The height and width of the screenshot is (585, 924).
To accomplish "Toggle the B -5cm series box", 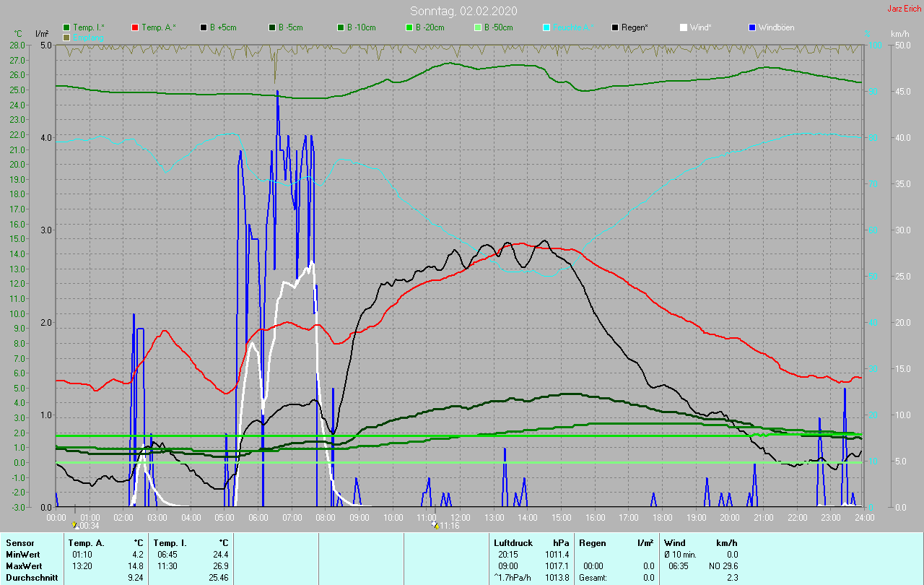I will click(x=272, y=27).
